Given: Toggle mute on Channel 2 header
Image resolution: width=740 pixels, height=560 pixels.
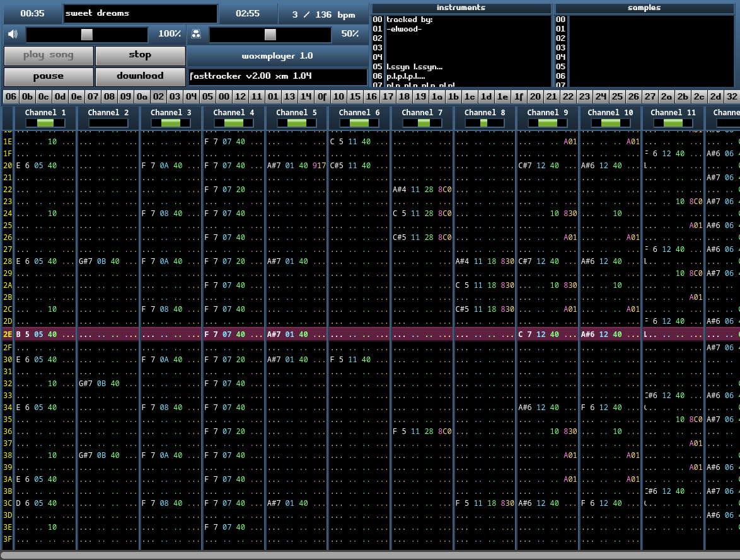Looking at the screenshot, I should pos(108,117).
